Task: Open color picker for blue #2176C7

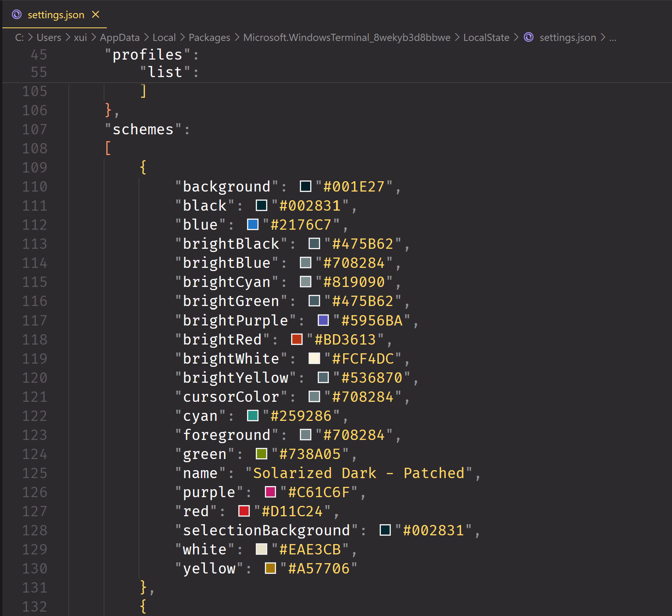Action: pyautogui.click(x=253, y=225)
